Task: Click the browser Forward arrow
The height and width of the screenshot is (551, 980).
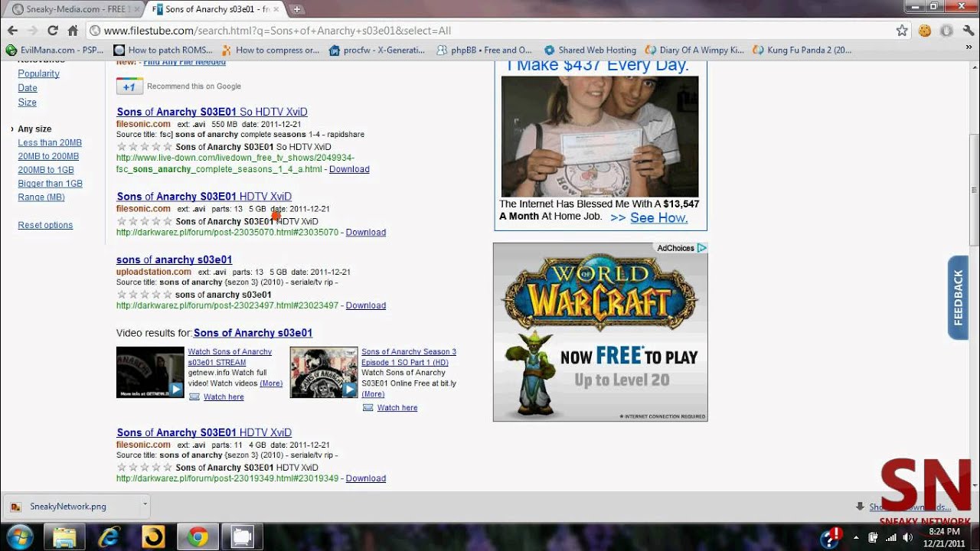Action: coord(32,31)
